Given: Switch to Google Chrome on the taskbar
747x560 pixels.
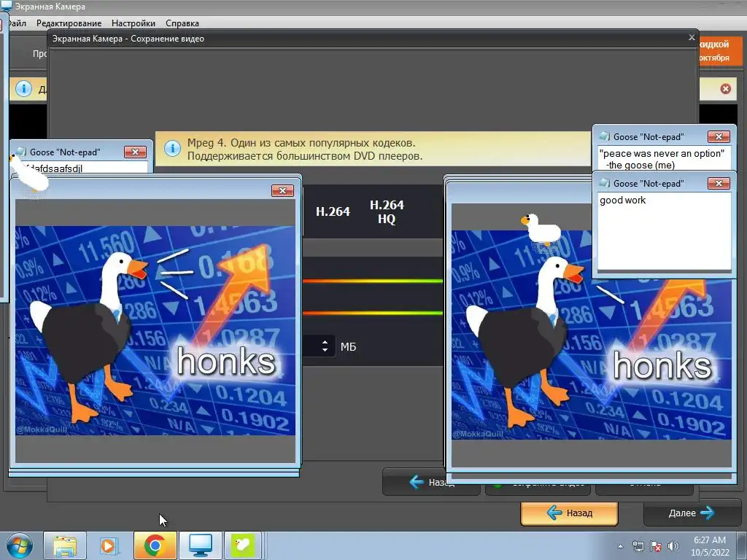Looking at the screenshot, I should pyautogui.click(x=155, y=545).
